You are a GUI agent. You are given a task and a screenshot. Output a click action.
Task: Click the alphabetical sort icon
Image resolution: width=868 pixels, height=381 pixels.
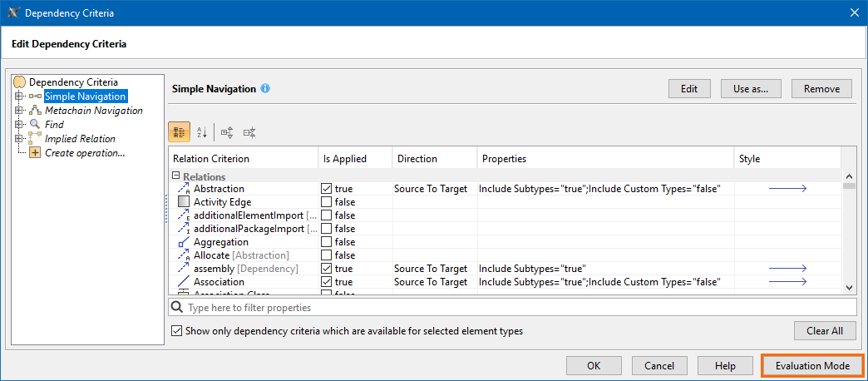[201, 132]
